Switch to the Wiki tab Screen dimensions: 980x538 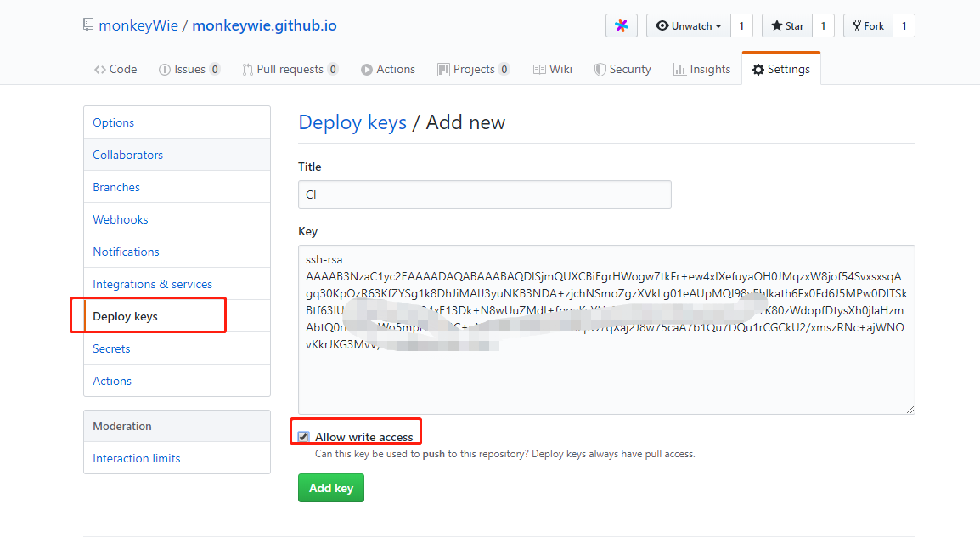(552, 70)
